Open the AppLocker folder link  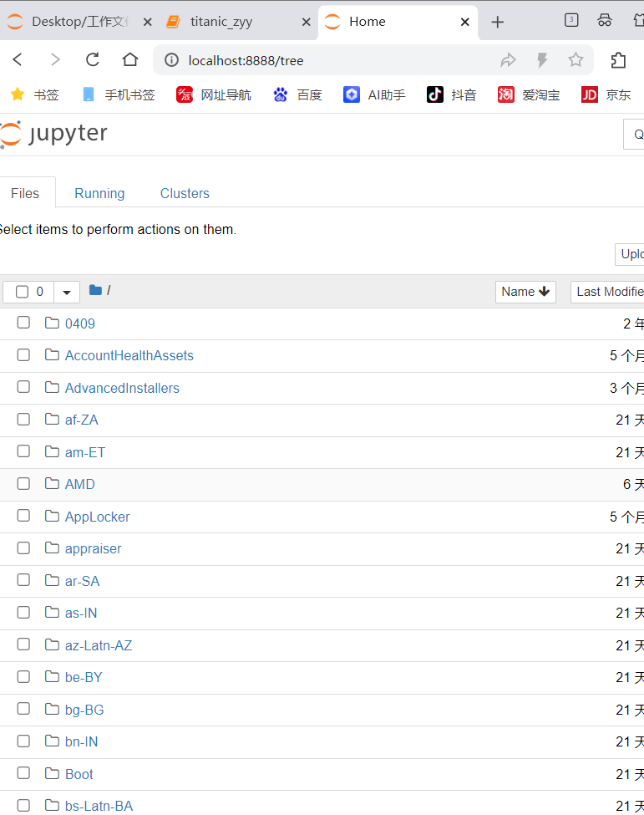[98, 517]
